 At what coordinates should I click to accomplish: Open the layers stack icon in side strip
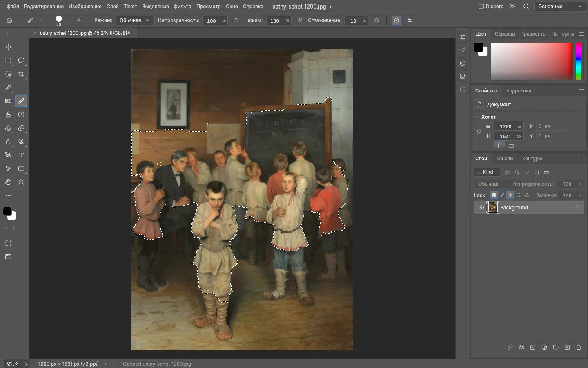pos(463,76)
